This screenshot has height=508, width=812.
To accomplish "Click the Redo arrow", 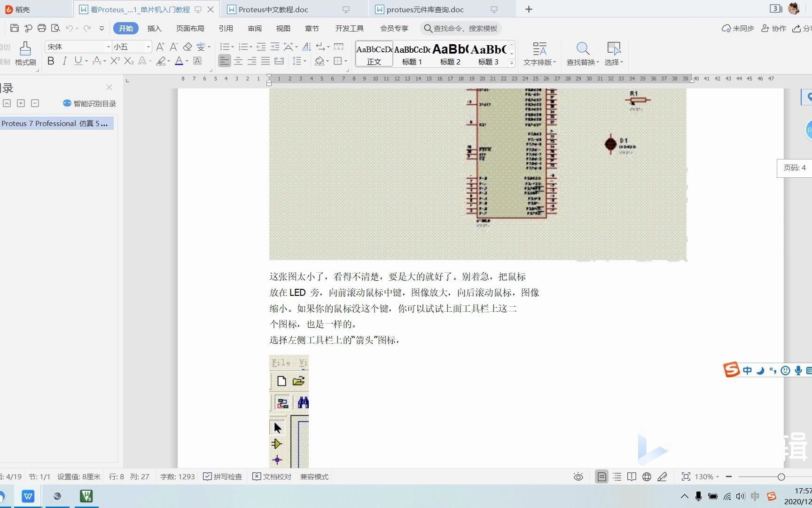I will 87,28.
